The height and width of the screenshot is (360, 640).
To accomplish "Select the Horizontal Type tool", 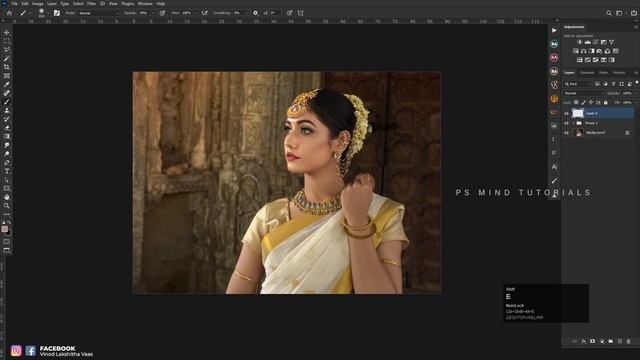I will 7,171.
